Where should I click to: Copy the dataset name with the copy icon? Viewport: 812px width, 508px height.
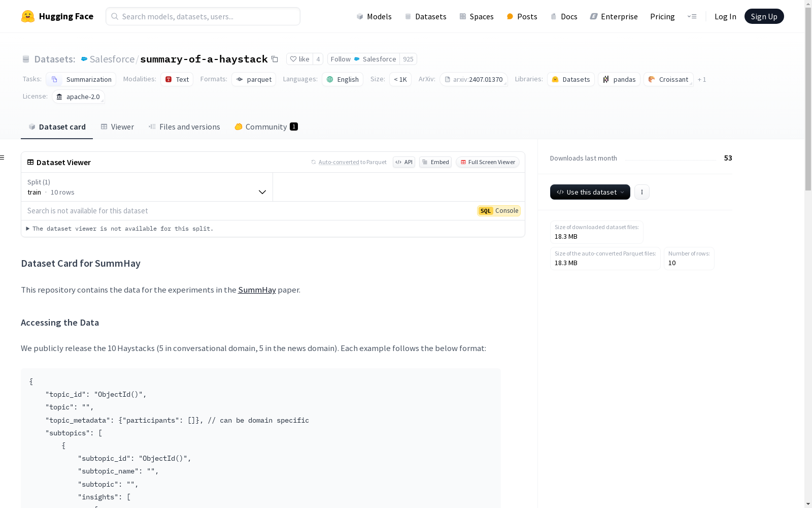(x=275, y=59)
